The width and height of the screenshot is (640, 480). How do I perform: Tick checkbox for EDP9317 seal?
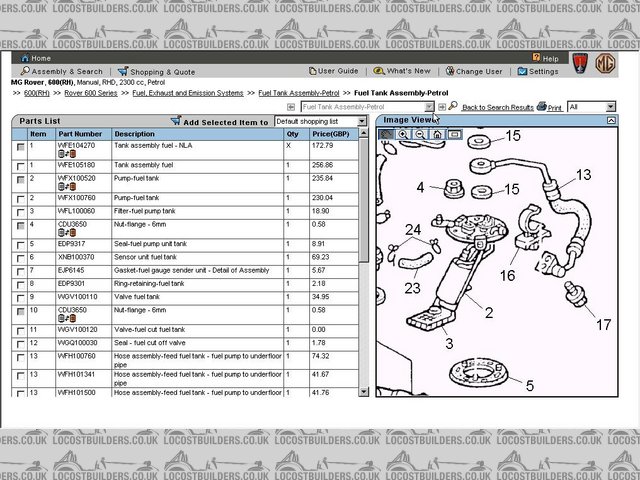coord(20,245)
